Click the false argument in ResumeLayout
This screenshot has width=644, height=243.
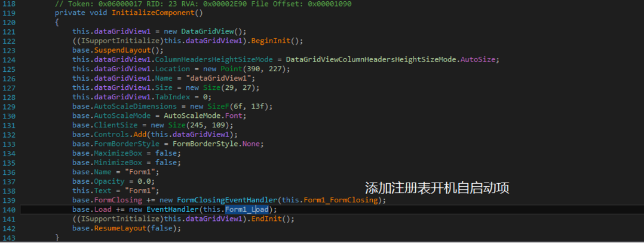coord(162,229)
